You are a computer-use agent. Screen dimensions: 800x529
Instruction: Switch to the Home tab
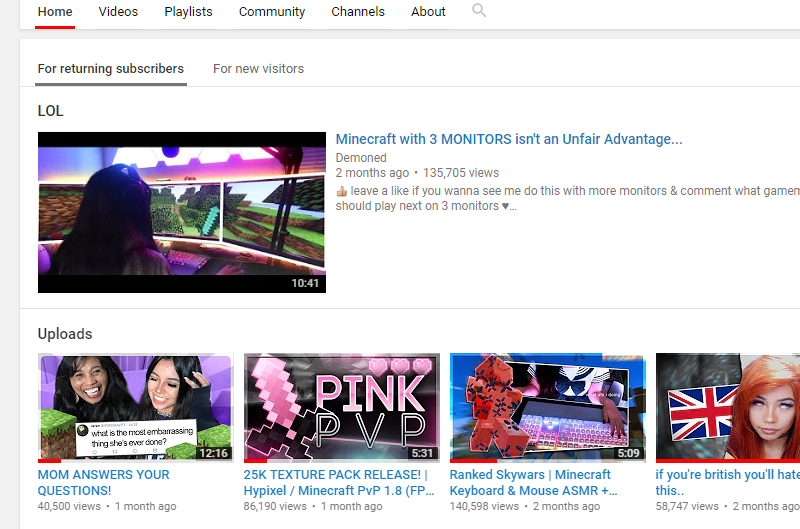coord(55,12)
